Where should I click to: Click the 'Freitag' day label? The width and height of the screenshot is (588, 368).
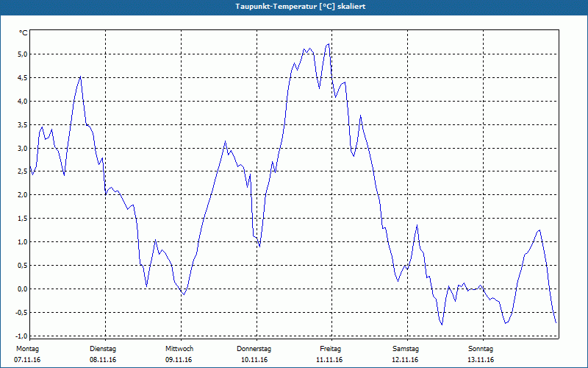pos(330,349)
